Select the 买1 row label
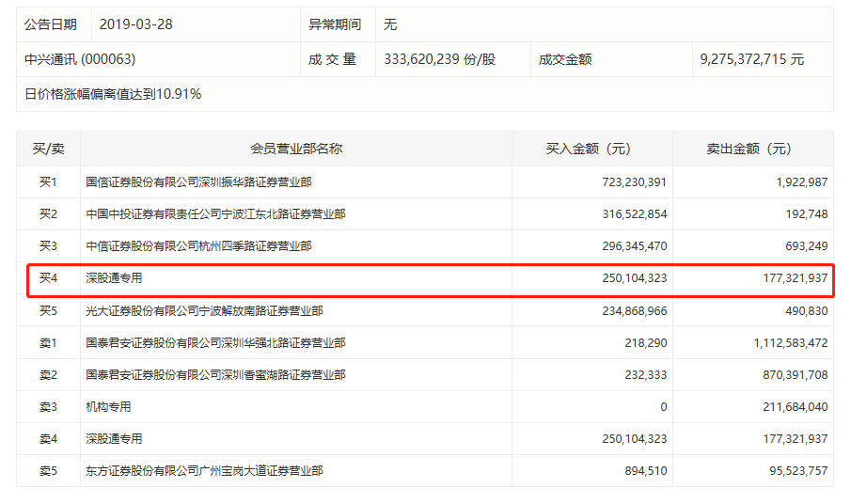851x504 pixels. pyautogui.click(x=48, y=181)
